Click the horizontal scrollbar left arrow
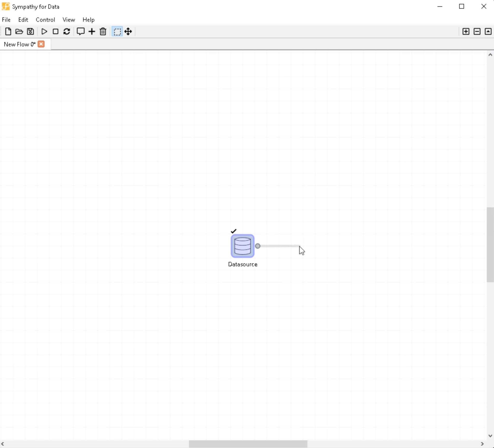 point(3,444)
